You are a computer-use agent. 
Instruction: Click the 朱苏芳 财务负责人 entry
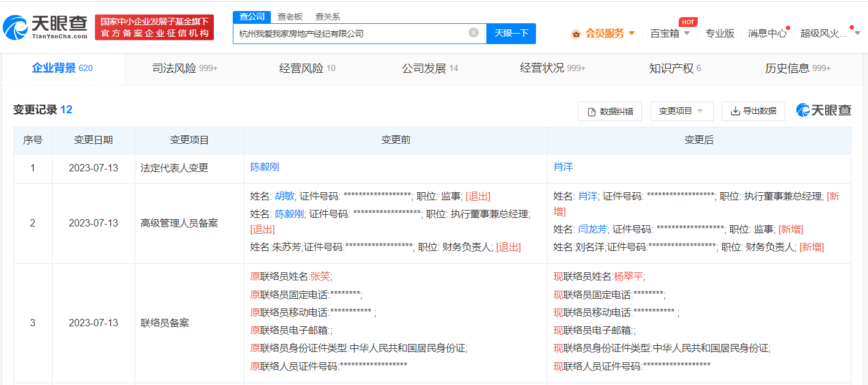[x=385, y=247]
